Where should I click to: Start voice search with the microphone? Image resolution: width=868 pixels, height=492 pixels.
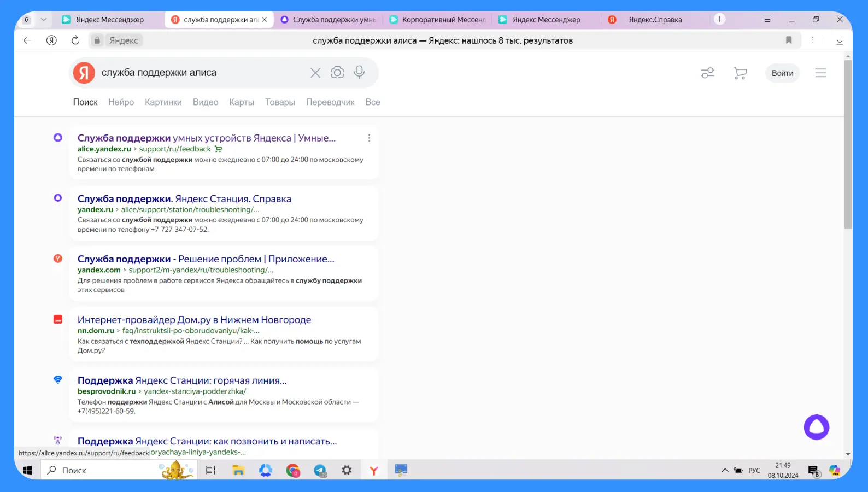point(359,72)
